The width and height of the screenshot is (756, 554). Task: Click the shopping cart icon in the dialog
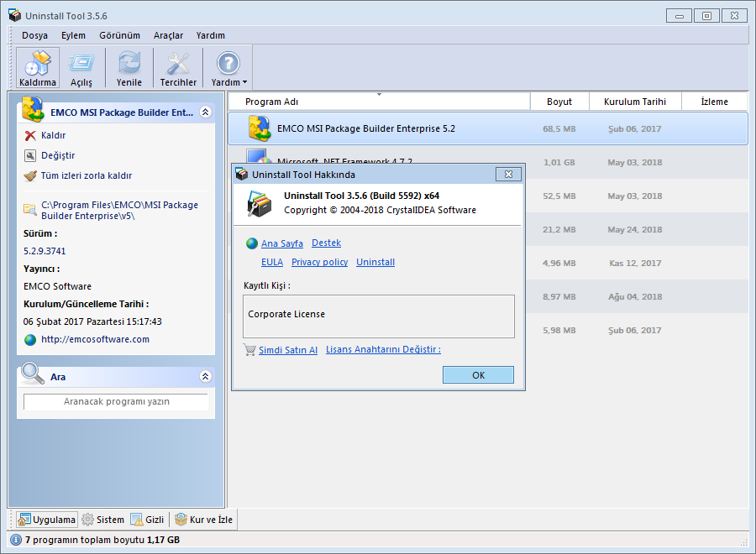click(x=249, y=350)
